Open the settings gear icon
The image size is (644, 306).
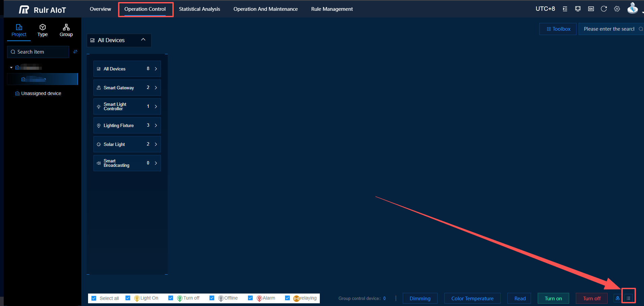point(617,9)
